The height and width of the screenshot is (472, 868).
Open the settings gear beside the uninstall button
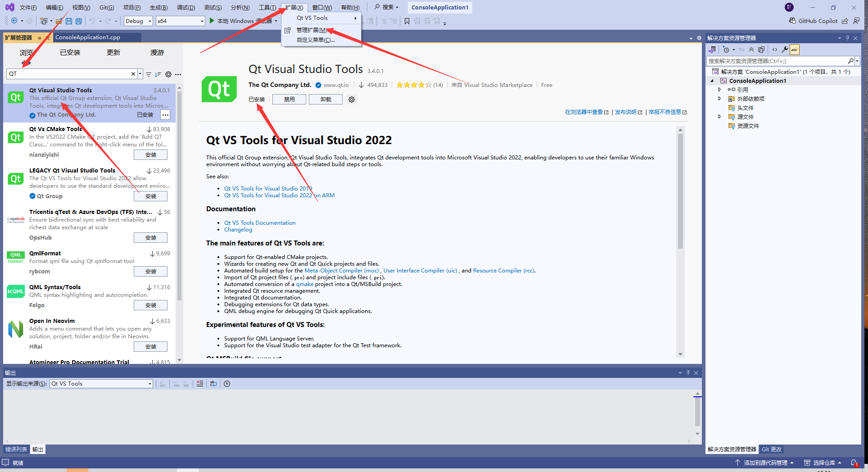pos(352,100)
